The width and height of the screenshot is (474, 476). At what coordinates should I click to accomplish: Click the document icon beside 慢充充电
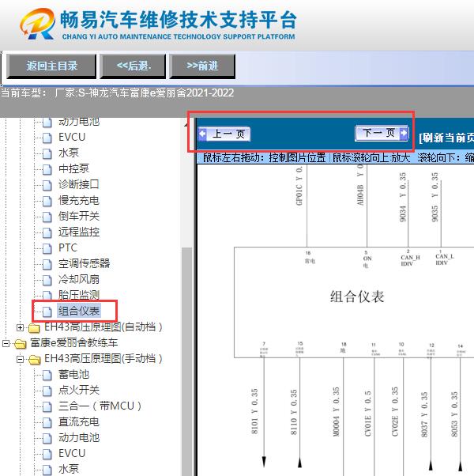47,201
